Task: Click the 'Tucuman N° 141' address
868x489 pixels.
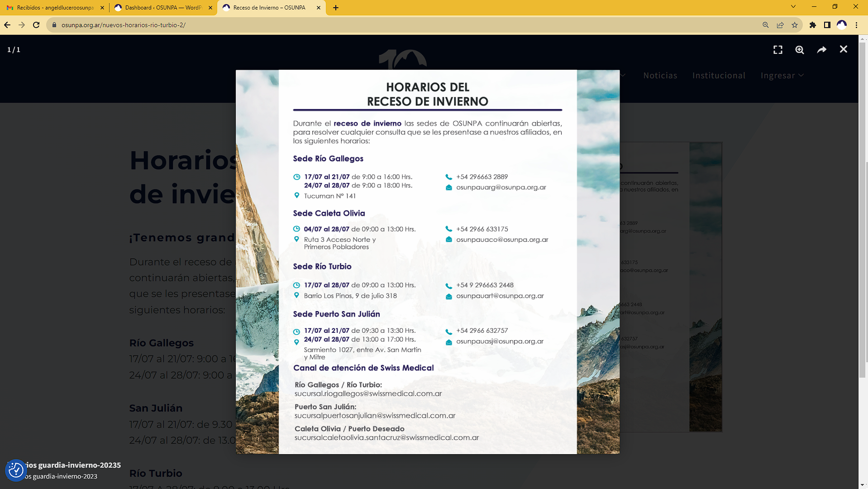Action: click(330, 196)
